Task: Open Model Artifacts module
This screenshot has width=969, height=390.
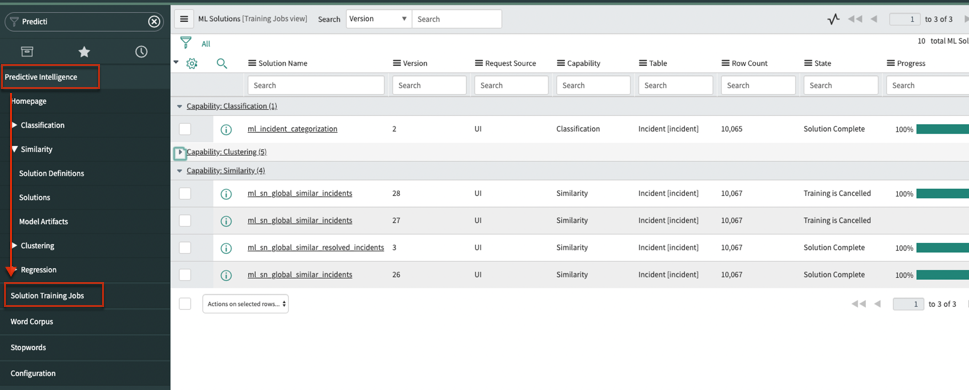Action: 44,222
